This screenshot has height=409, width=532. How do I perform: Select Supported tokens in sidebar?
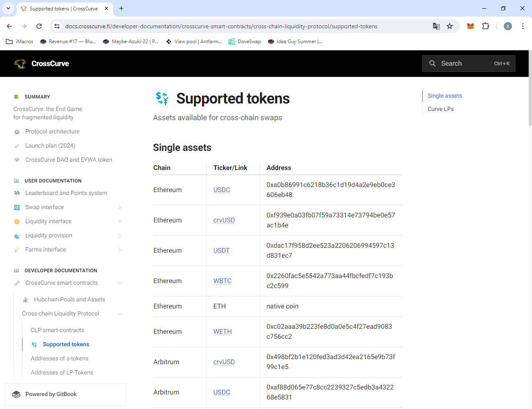click(66, 344)
